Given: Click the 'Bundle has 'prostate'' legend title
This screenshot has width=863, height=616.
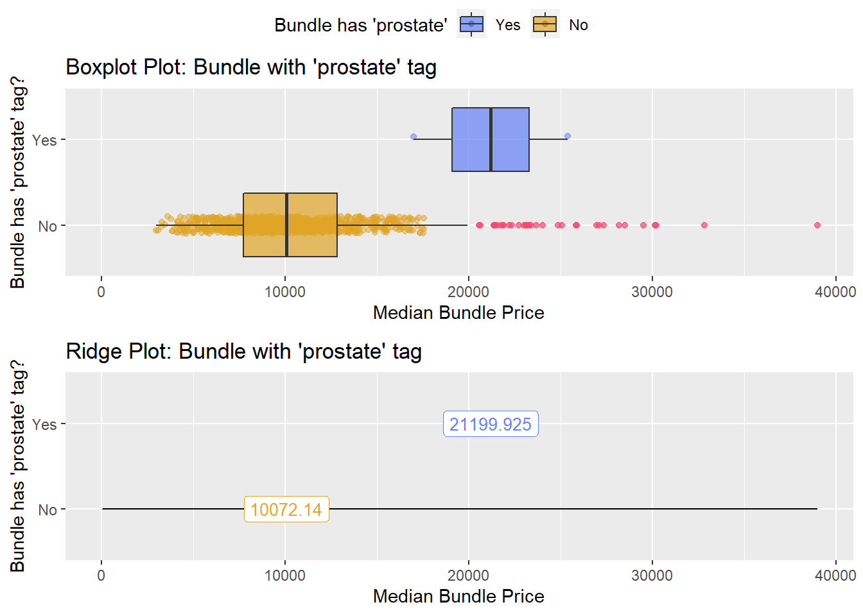Looking at the screenshot, I should click(361, 25).
